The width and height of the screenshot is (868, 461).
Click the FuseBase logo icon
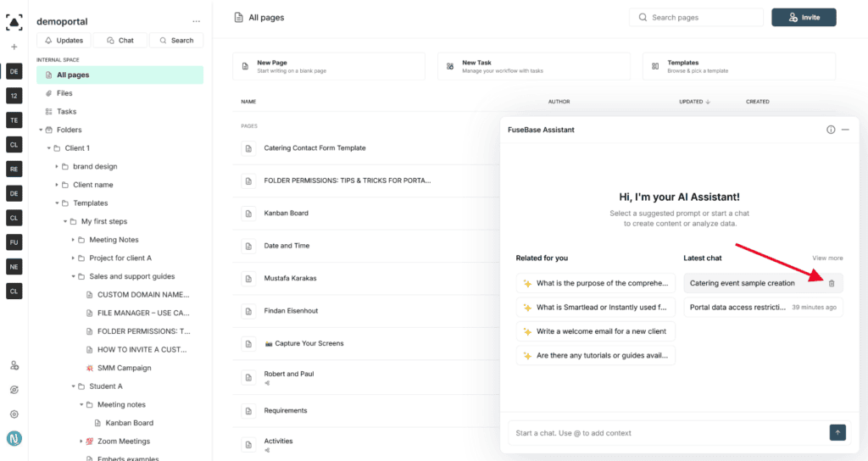(14, 21)
